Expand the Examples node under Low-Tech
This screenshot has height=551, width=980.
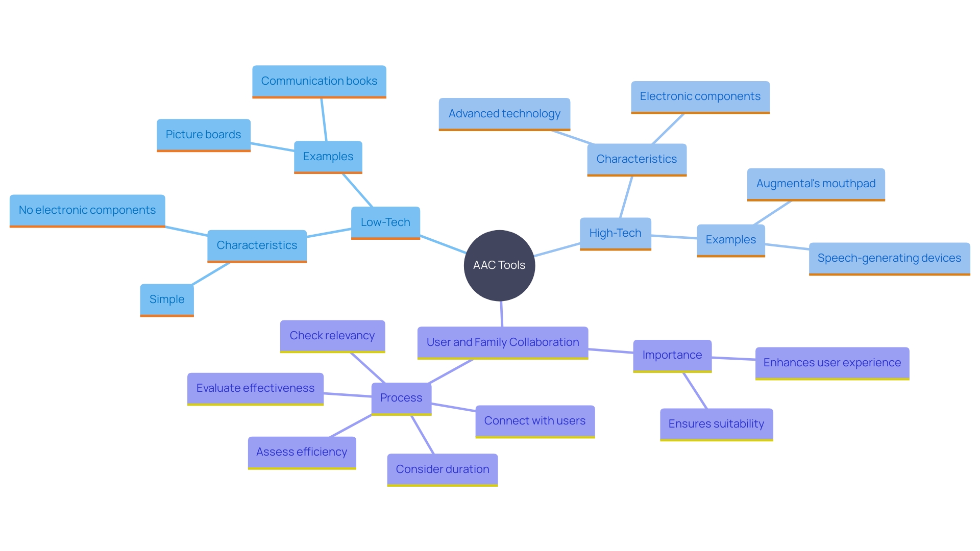coord(328,156)
